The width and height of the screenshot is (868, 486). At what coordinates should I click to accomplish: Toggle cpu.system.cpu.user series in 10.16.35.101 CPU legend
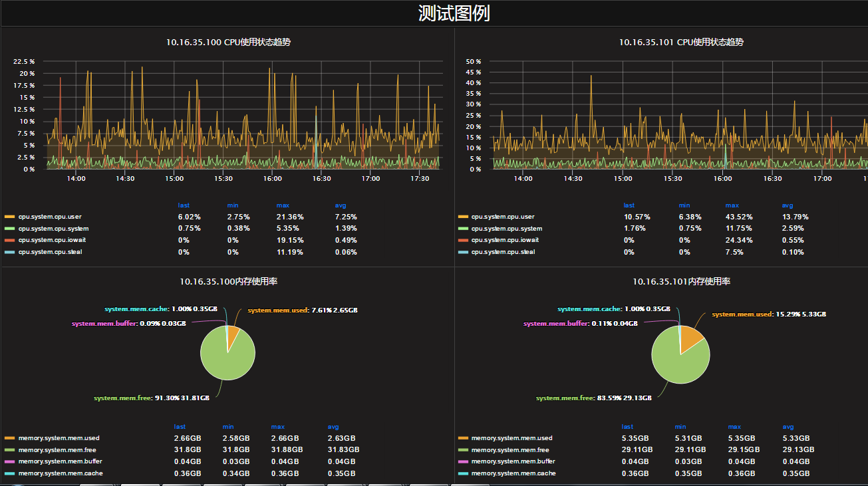[503, 217]
